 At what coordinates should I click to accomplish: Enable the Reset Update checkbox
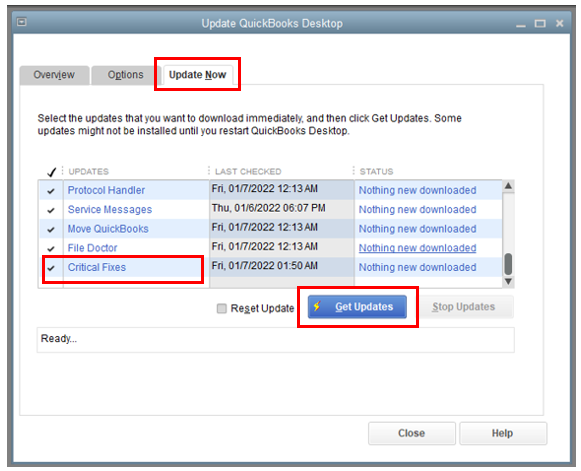point(222,308)
